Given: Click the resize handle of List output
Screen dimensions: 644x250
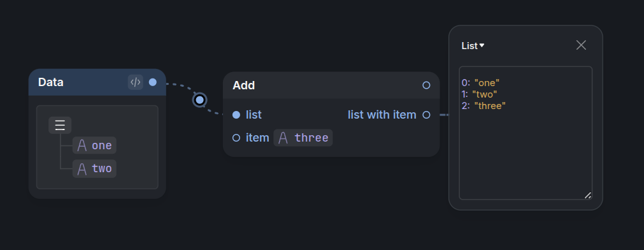Looking at the screenshot, I should [x=588, y=195].
